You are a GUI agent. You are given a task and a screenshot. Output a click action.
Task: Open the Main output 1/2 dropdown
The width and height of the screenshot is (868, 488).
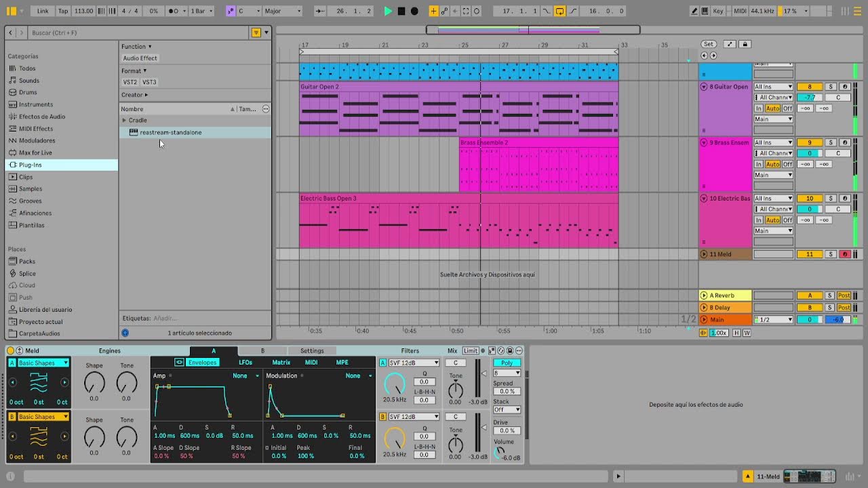click(x=773, y=319)
